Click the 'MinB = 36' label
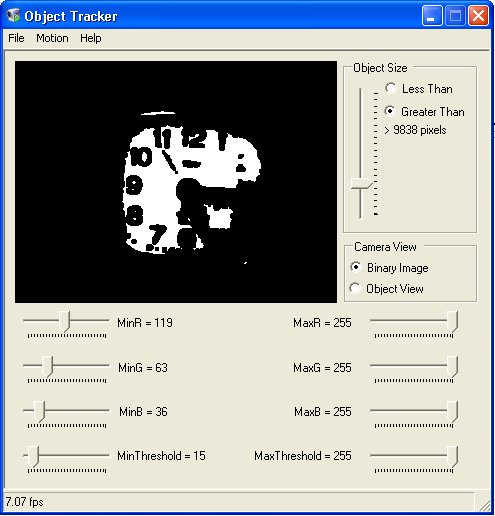 coord(143,412)
